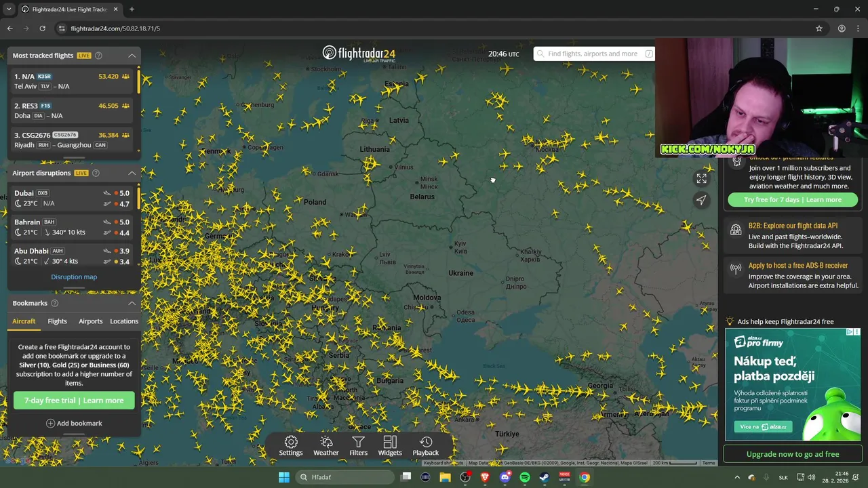Click help icon next to Bookmarks
This screenshot has width=868, height=488.
click(54, 303)
